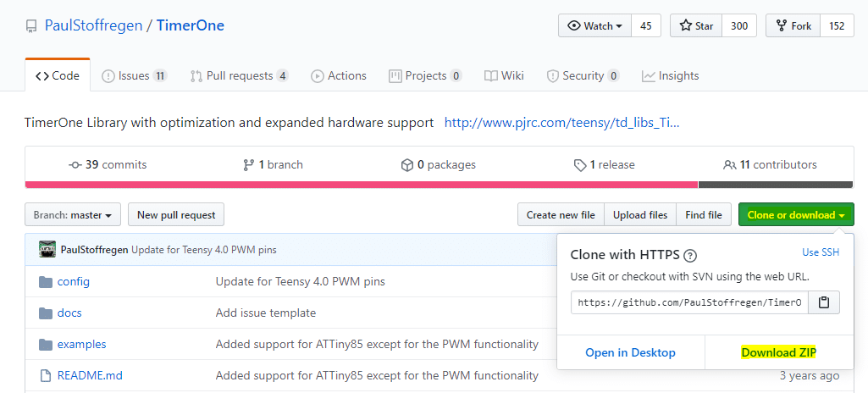Open the Watch notifications dropdown
868x393 pixels.
point(594,26)
